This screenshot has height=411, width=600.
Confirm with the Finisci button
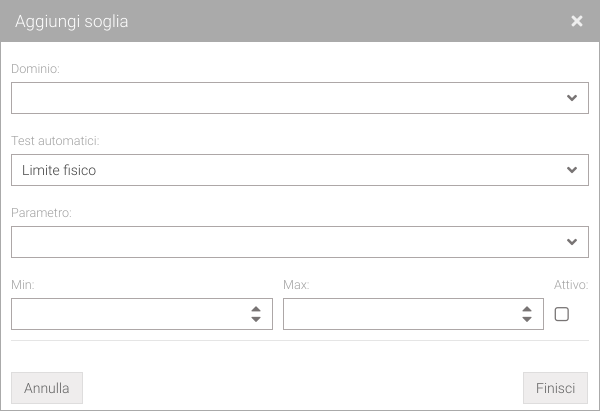[555, 388]
